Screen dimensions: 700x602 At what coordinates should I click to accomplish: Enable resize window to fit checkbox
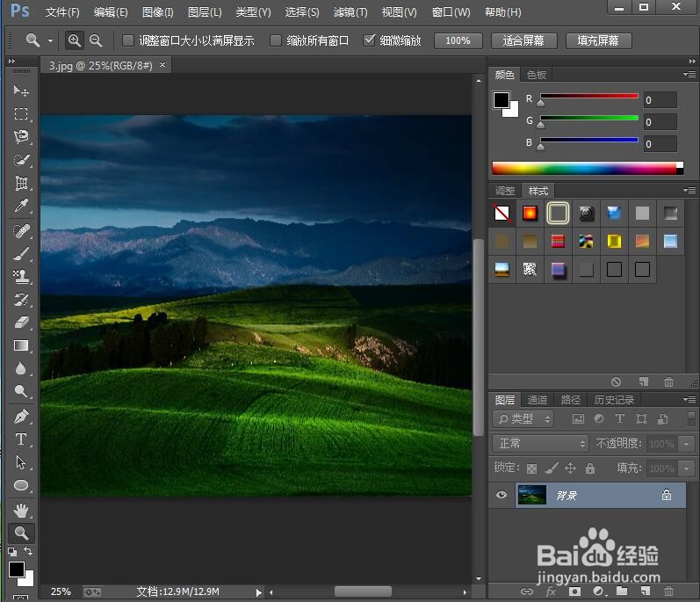pyautogui.click(x=128, y=40)
